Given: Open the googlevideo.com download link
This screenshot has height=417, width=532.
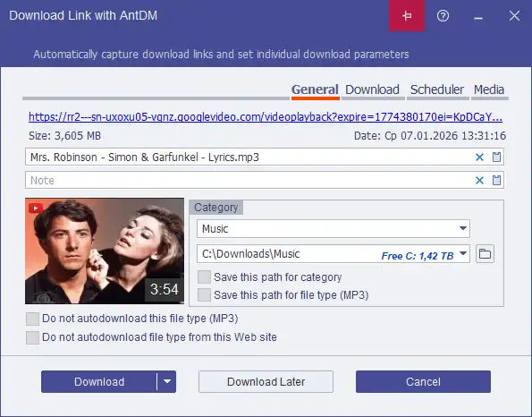Looking at the screenshot, I should coord(266,117).
